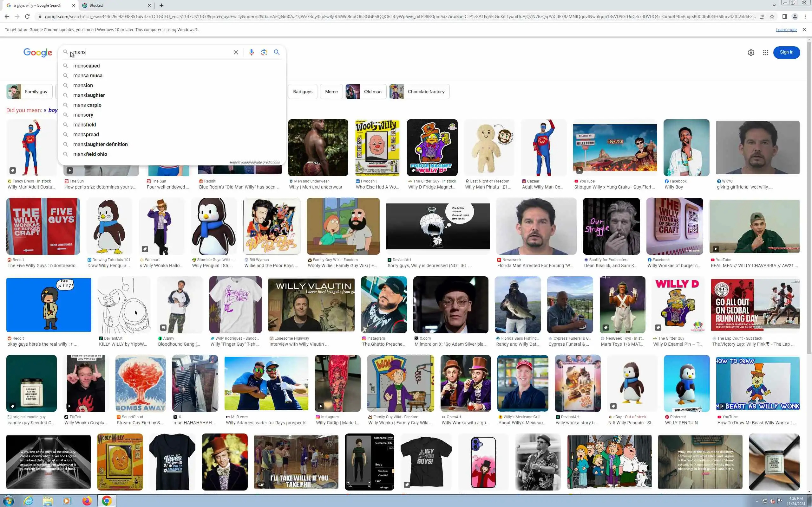Open Google Lens image search
This screenshot has width=812, height=507.
coord(264,52)
